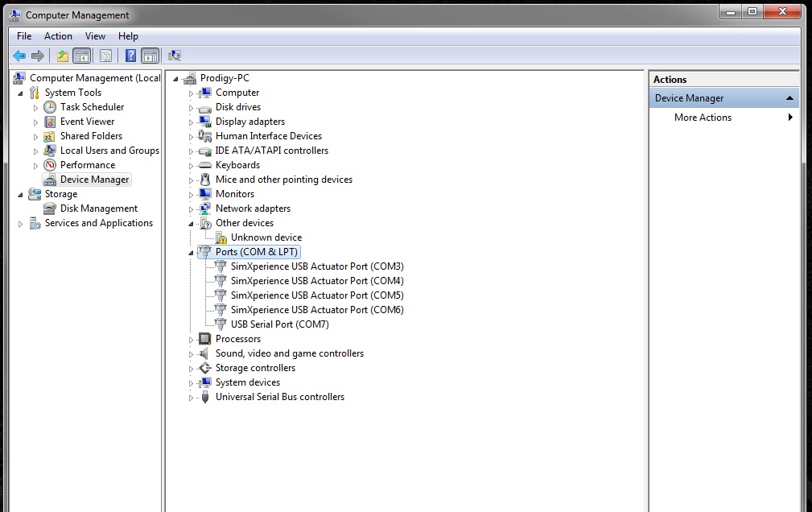812x512 pixels.
Task: Open the More Actions submenu
Action: coord(703,118)
